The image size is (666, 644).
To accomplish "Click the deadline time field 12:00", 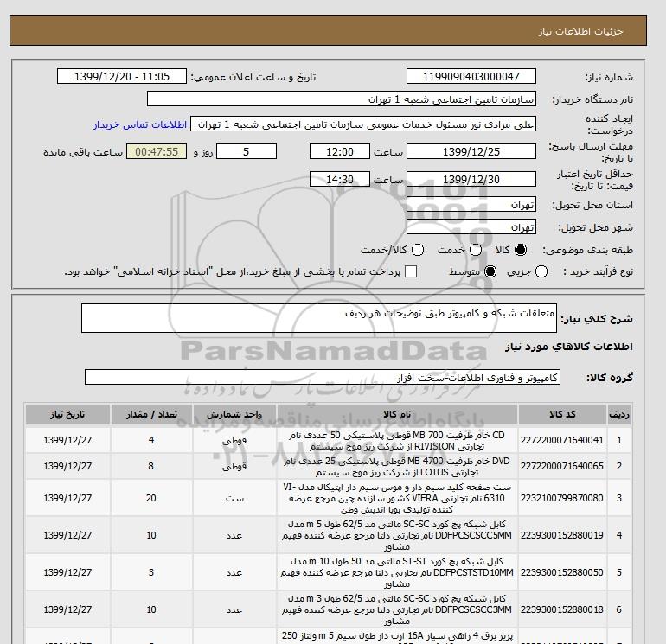I will coord(340,151).
